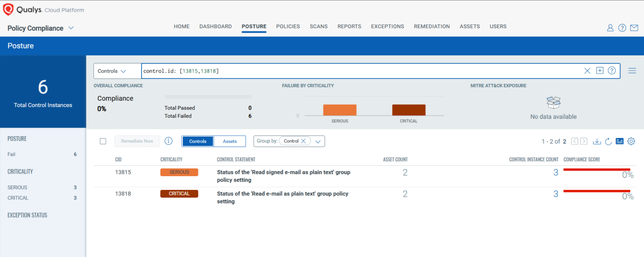Select the POSTURE tab
Viewport: 644px width, 257px height.
pos(254,26)
